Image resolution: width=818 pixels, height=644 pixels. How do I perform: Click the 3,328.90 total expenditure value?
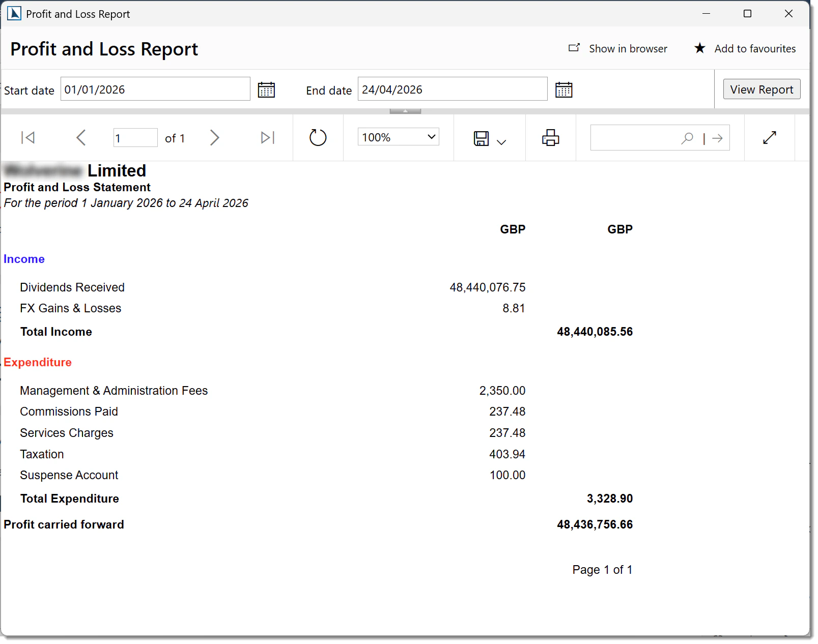tap(610, 499)
